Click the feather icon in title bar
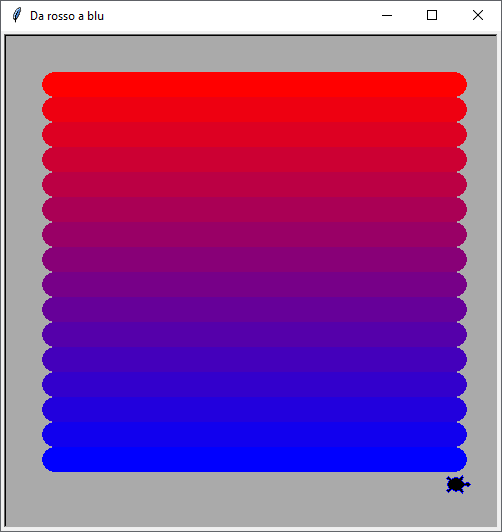 point(17,15)
